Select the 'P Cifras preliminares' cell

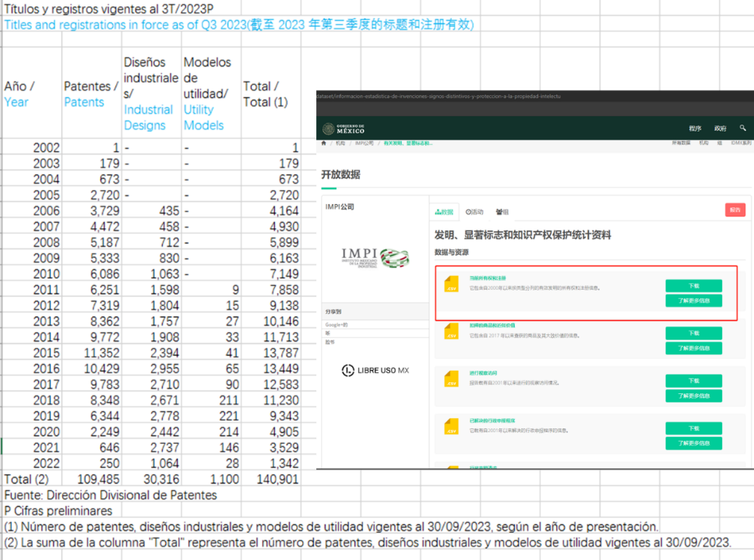58,511
